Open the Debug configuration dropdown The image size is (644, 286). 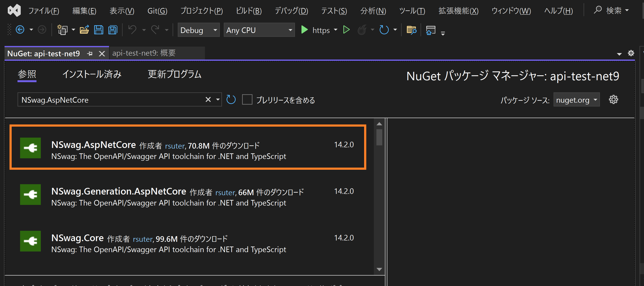coord(198,30)
